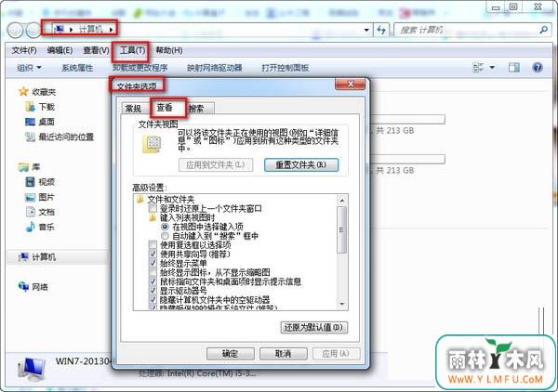Click the WIN7 computer icon in details pane

point(32,370)
